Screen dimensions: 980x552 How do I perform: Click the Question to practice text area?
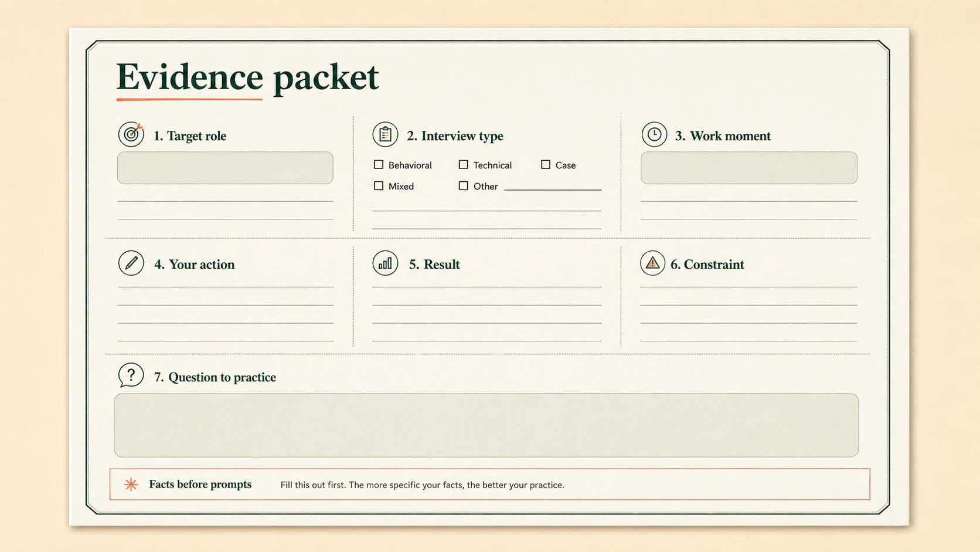(x=486, y=425)
